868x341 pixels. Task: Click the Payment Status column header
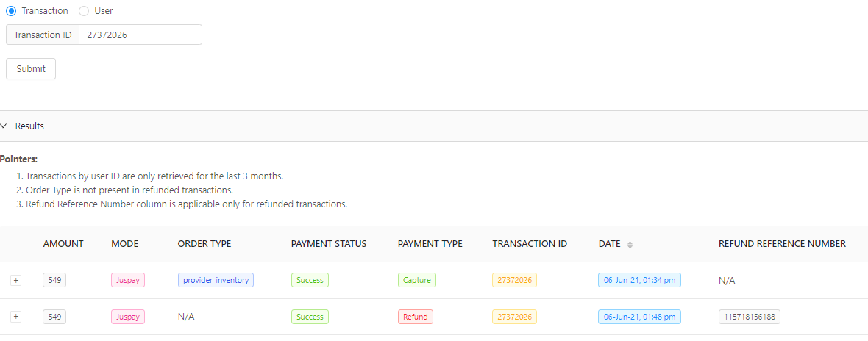tap(328, 244)
